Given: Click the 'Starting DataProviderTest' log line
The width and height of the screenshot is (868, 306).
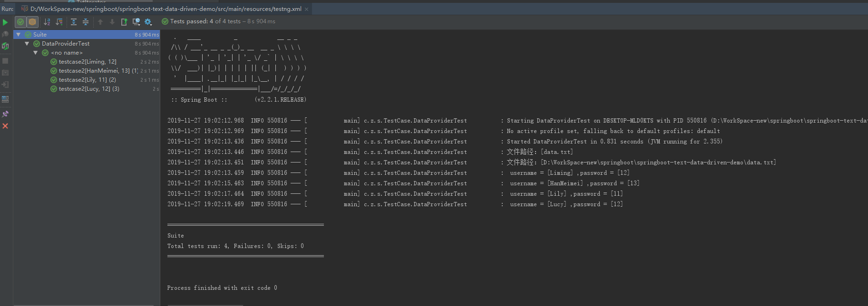Looking at the screenshot, I should [517, 121].
